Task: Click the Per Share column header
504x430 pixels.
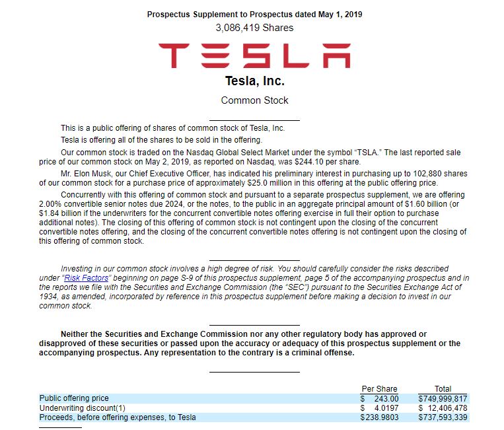Action: coord(379,389)
